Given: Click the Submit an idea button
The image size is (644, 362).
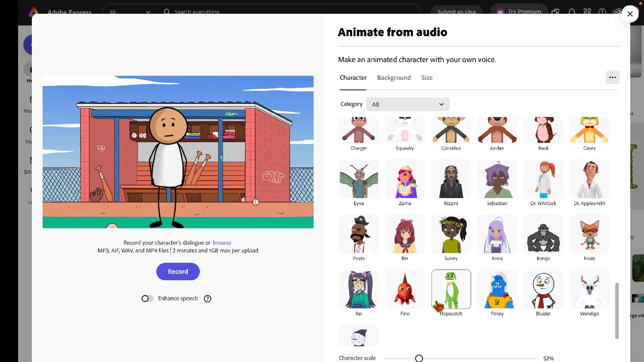Looking at the screenshot, I should click(457, 11).
